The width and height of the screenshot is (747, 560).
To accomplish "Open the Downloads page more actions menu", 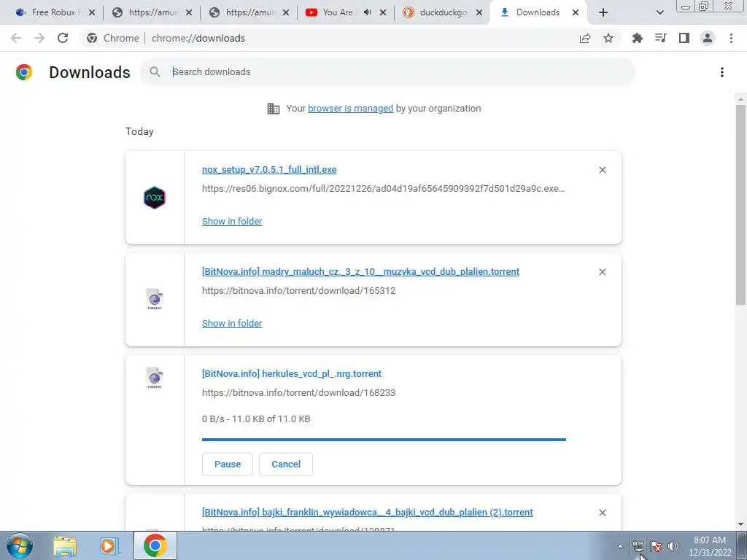I will [x=722, y=72].
